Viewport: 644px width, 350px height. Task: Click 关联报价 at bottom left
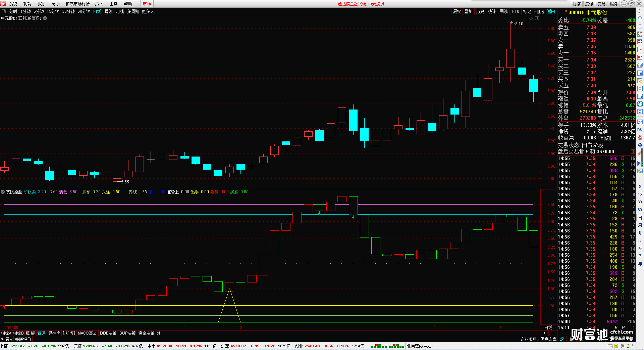(x=23, y=339)
